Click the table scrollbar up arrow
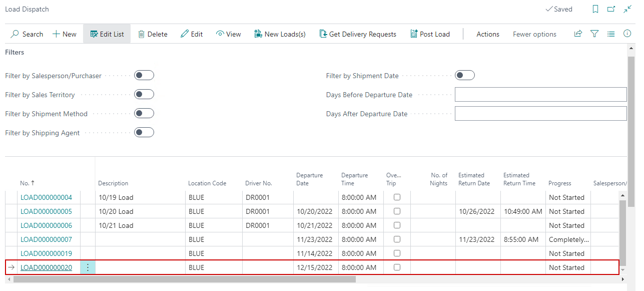This screenshot has width=644, height=291. [623, 195]
